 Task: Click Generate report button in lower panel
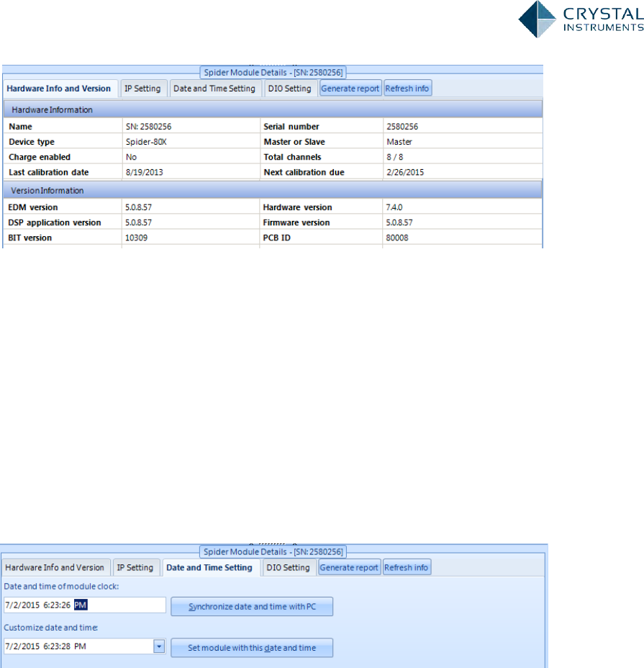tap(349, 567)
